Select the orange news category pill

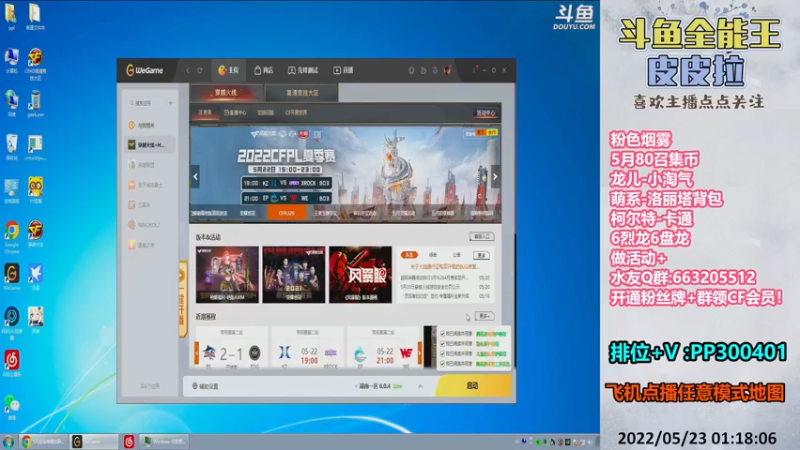click(409, 255)
